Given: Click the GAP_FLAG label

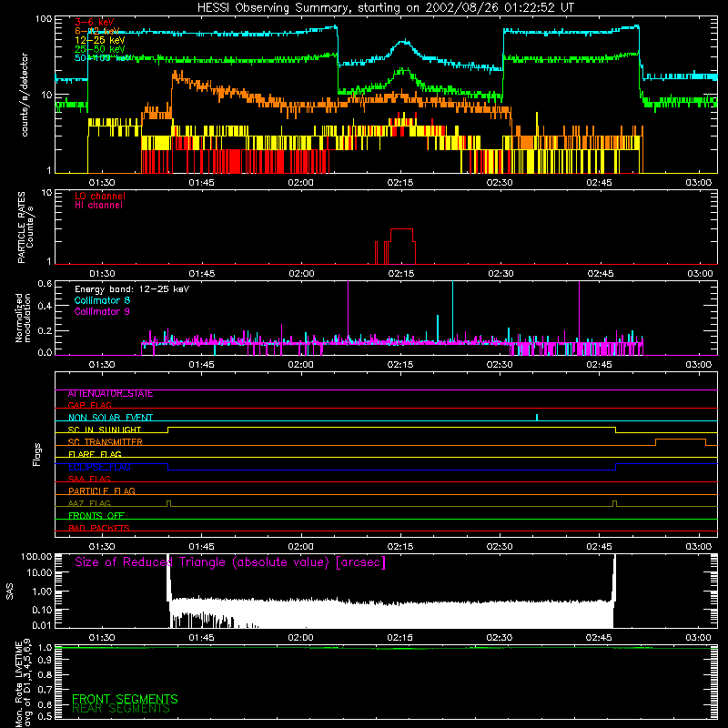Looking at the screenshot, I should [89, 405].
